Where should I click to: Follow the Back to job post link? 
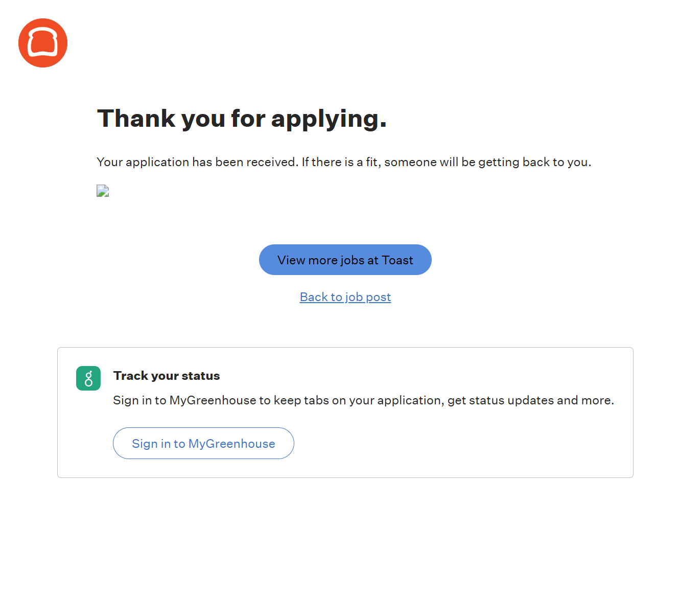345,297
